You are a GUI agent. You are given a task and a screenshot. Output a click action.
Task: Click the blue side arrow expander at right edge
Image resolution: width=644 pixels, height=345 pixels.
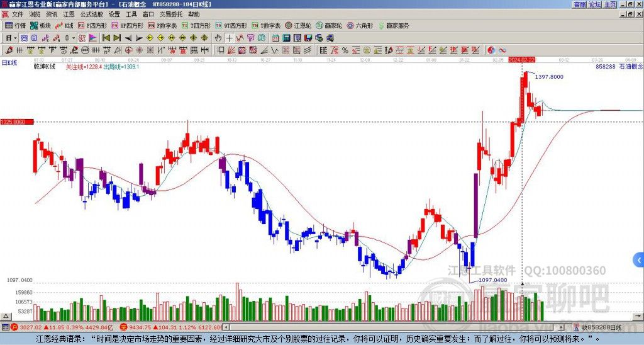[639, 259]
